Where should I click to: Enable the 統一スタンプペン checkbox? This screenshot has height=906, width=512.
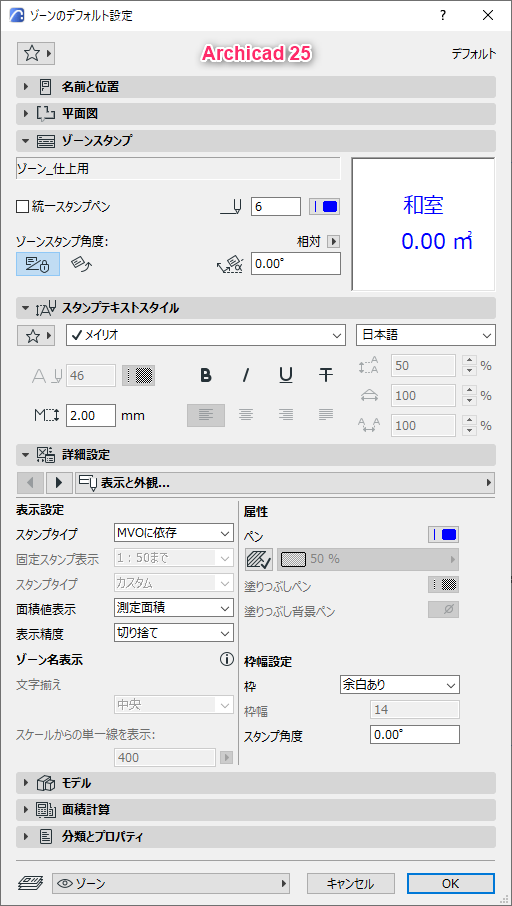[22, 206]
